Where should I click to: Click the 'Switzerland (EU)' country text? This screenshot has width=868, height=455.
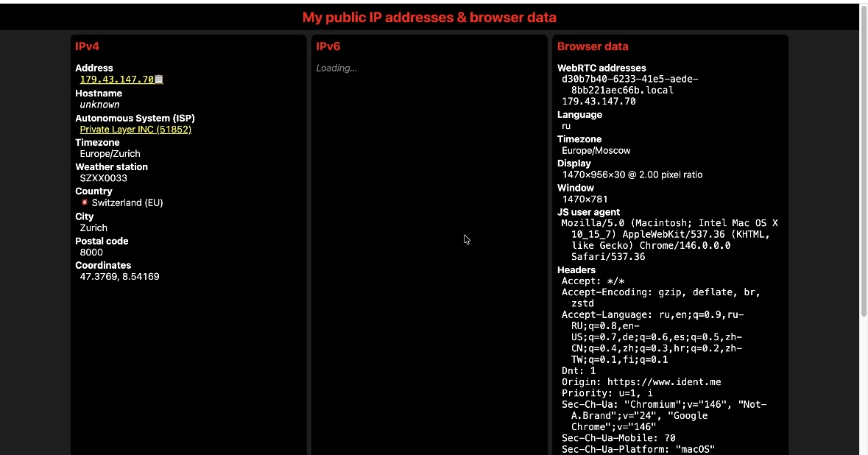127,202
